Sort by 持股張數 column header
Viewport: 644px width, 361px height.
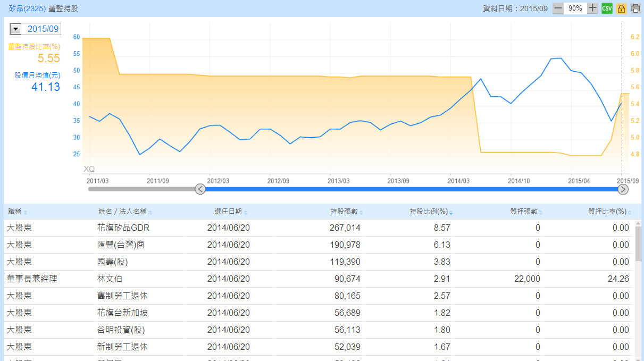click(346, 212)
